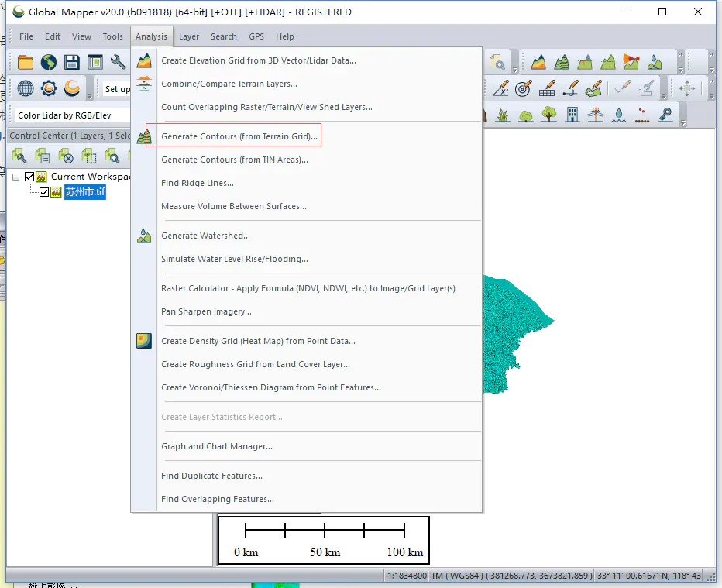Open the File menu

pos(26,36)
